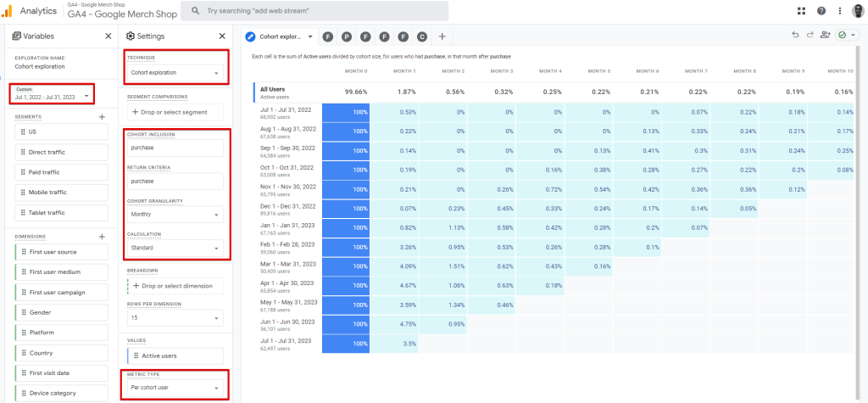
Task: Click the Google Analytics logo
Action: 7,10
